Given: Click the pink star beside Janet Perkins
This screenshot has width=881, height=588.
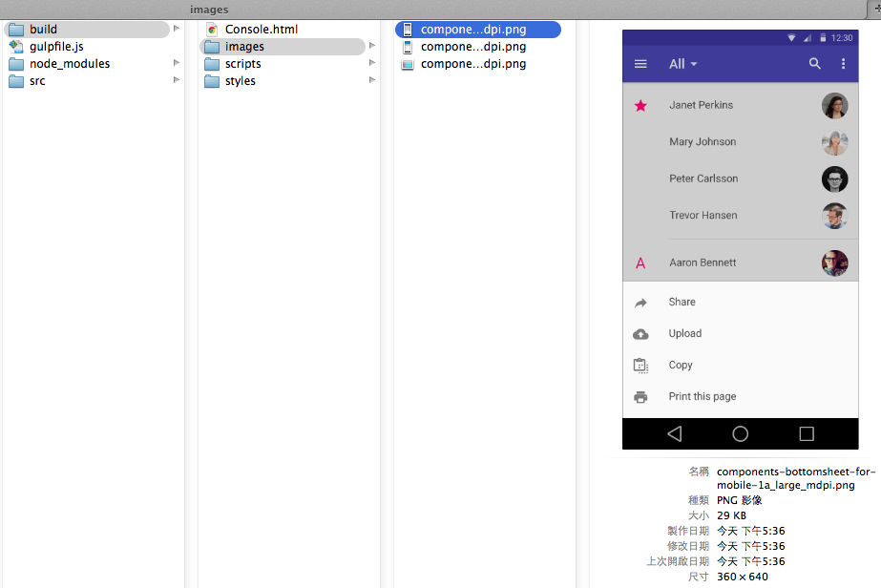Looking at the screenshot, I should (x=640, y=105).
